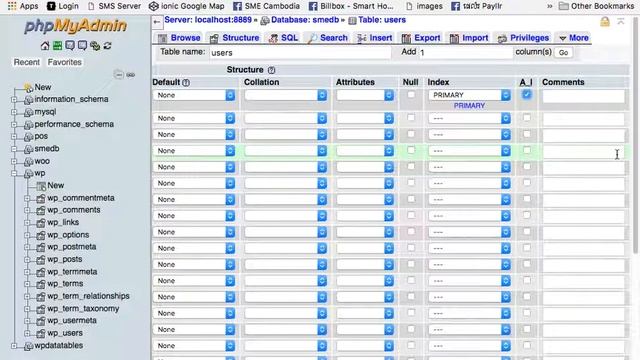
Task: Open the Privileges tab
Action: (523, 38)
